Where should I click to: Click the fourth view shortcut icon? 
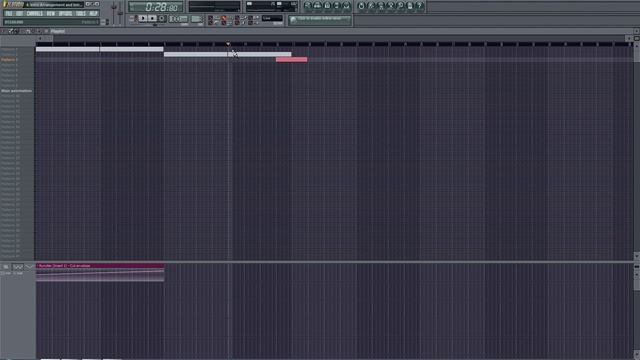337,6
